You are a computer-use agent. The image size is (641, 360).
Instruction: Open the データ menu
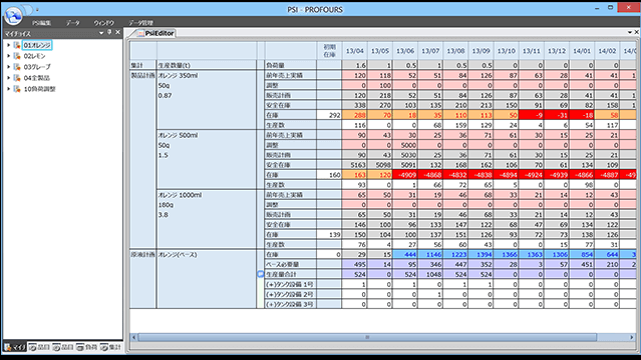[73, 23]
